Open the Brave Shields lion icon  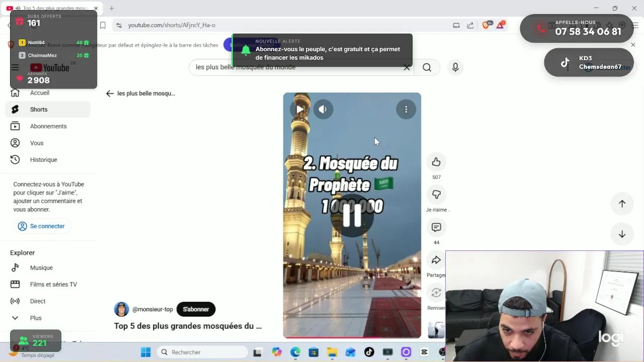tap(486, 25)
